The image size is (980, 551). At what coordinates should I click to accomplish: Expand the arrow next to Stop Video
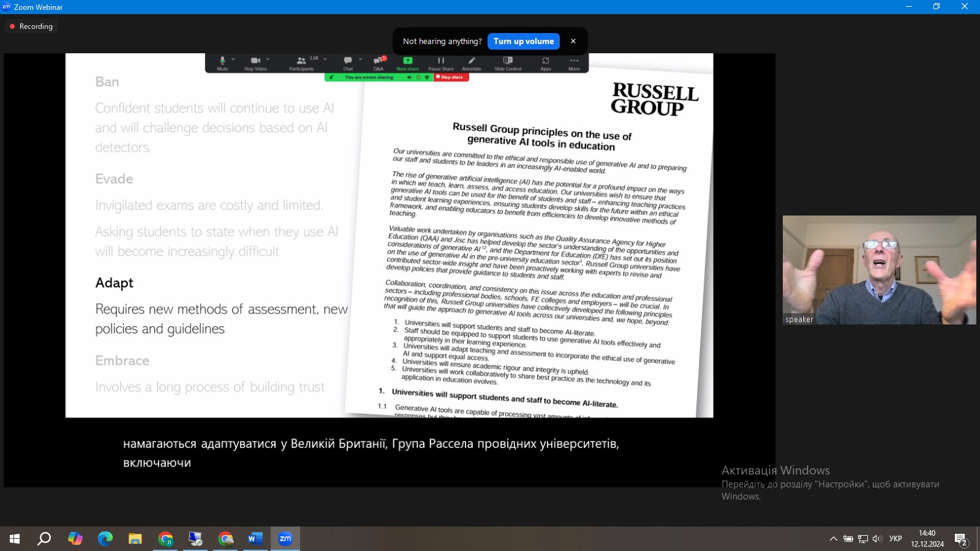268,59
